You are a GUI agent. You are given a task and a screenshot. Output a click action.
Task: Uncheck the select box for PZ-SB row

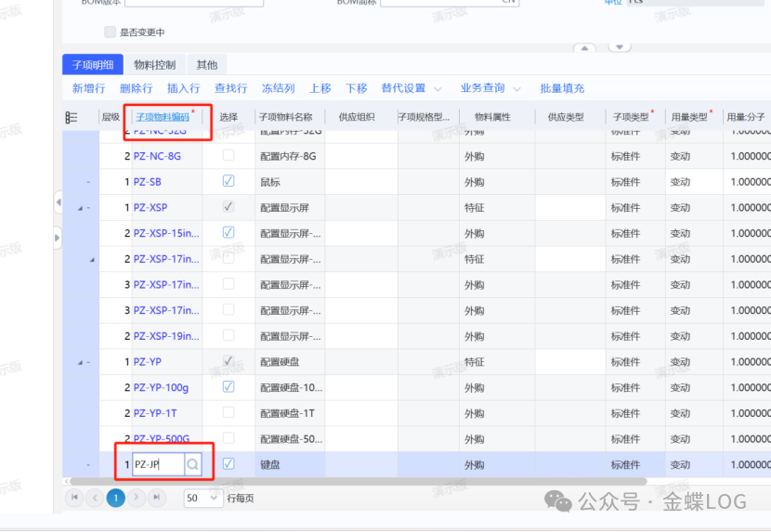[x=229, y=181]
